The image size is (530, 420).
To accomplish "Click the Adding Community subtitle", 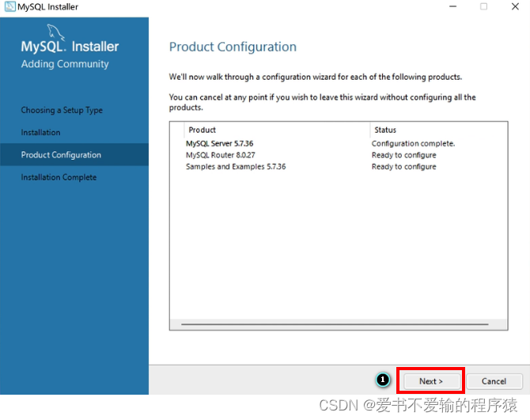I will (65, 64).
